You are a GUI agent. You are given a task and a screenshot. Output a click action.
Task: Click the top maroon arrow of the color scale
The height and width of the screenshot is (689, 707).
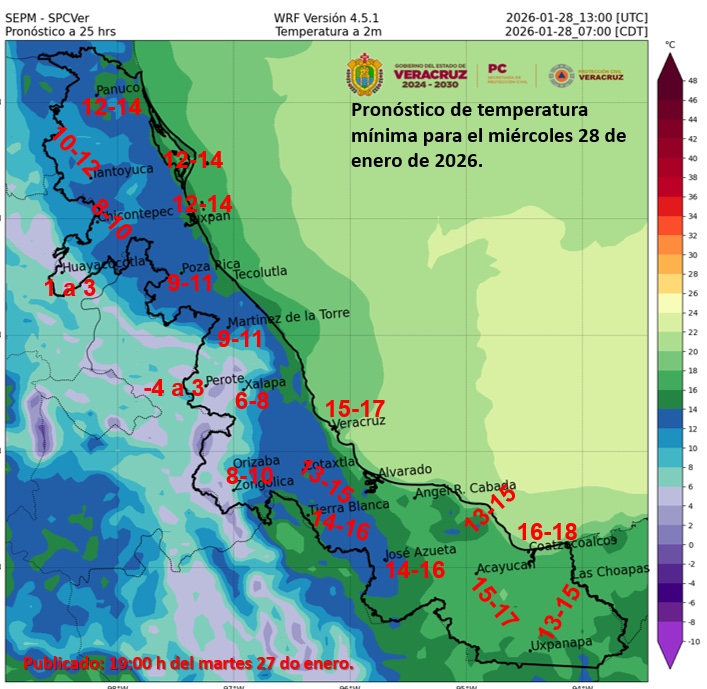(670, 67)
